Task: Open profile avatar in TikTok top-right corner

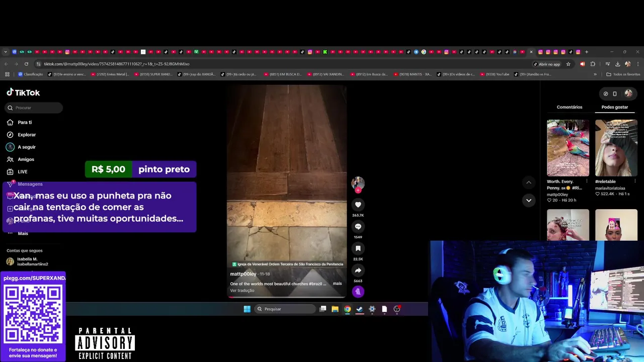Action: coord(628,94)
